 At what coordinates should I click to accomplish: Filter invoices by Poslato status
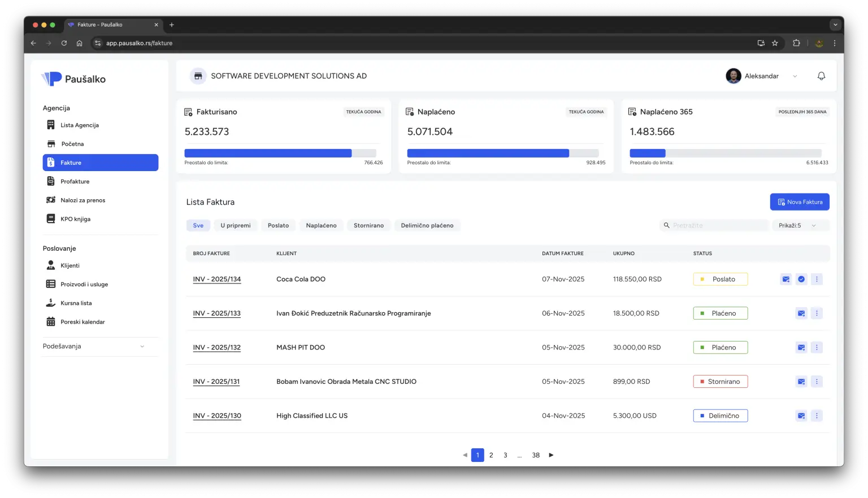tap(278, 225)
